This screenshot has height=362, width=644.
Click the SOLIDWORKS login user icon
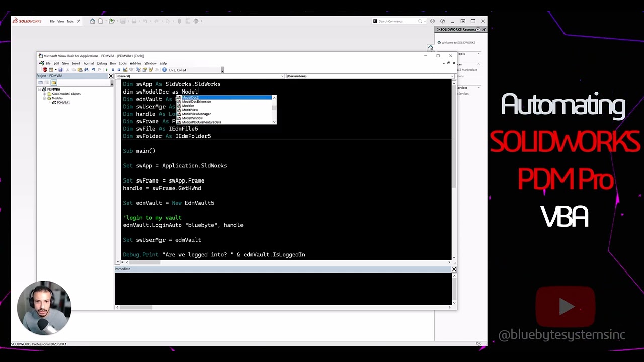[x=432, y=21]
